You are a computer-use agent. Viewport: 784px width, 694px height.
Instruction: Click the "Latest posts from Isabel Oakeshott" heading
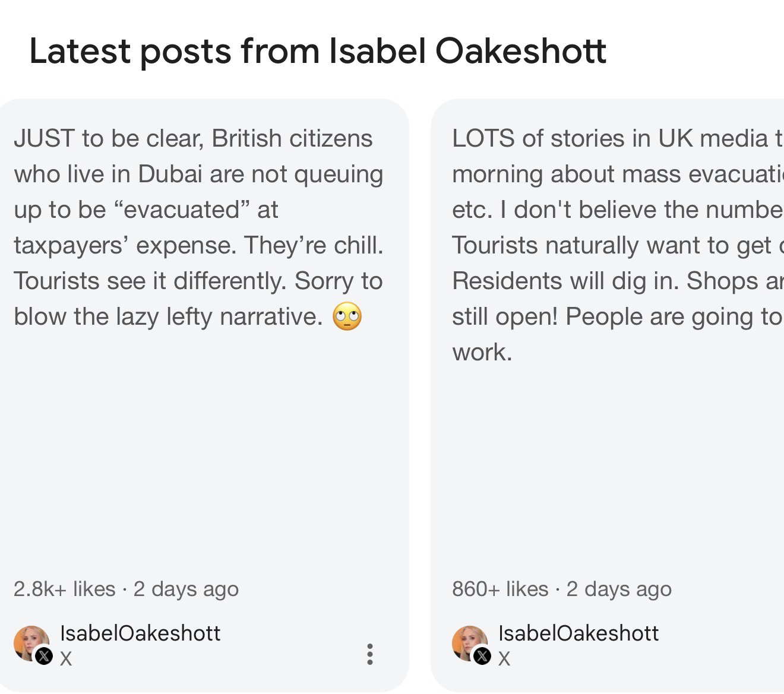coord(318,51)
